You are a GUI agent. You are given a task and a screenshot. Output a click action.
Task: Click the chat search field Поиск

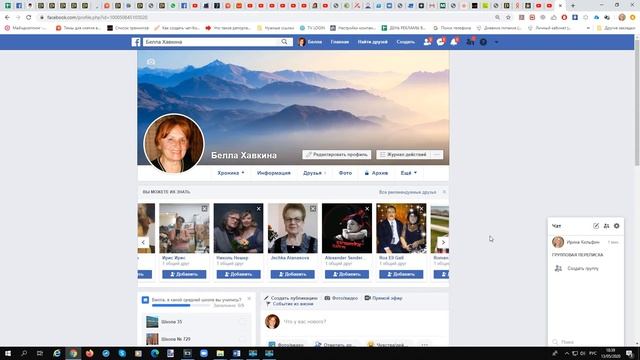tap(586, 342)
